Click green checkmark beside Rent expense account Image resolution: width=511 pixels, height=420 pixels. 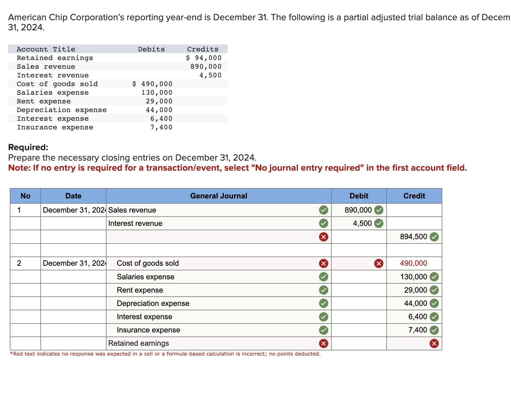tap(323, 290)
